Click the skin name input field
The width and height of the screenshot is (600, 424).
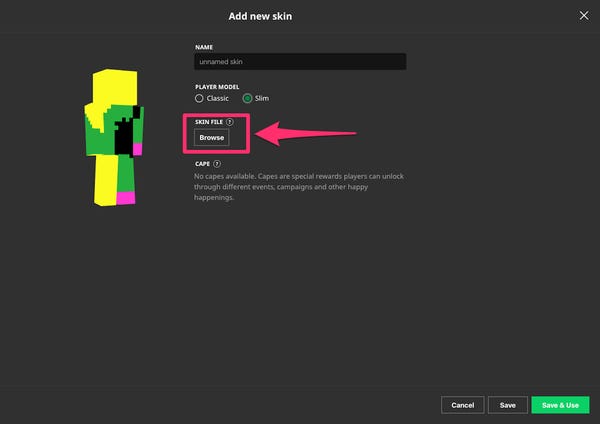coord(300,62)
